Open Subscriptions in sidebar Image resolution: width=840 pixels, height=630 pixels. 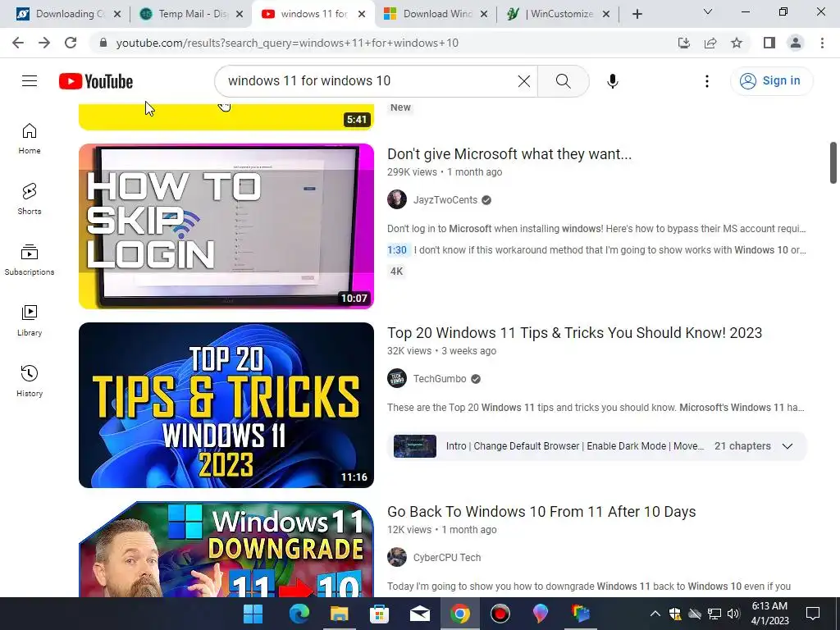(30, 260)
